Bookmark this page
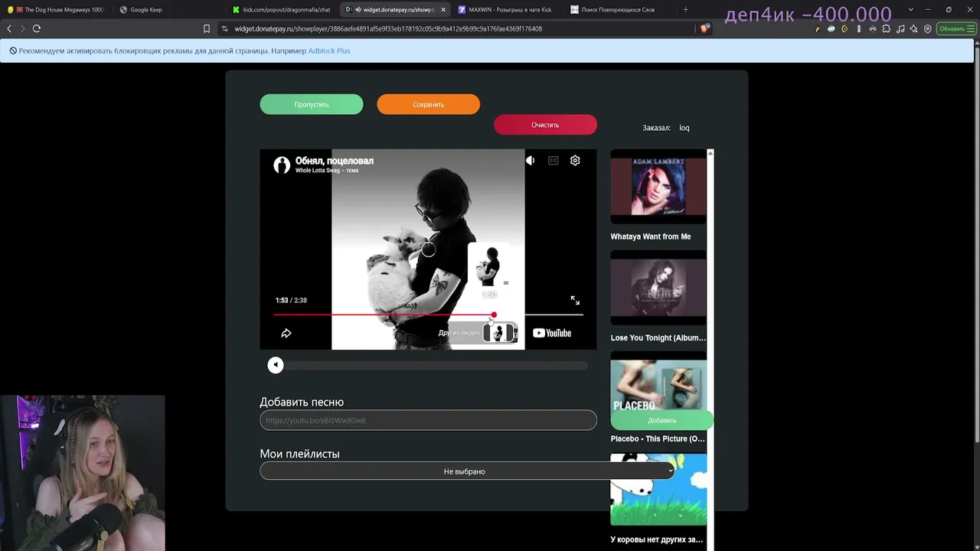This screenshot has width=980, height=551. coord(207,28)
